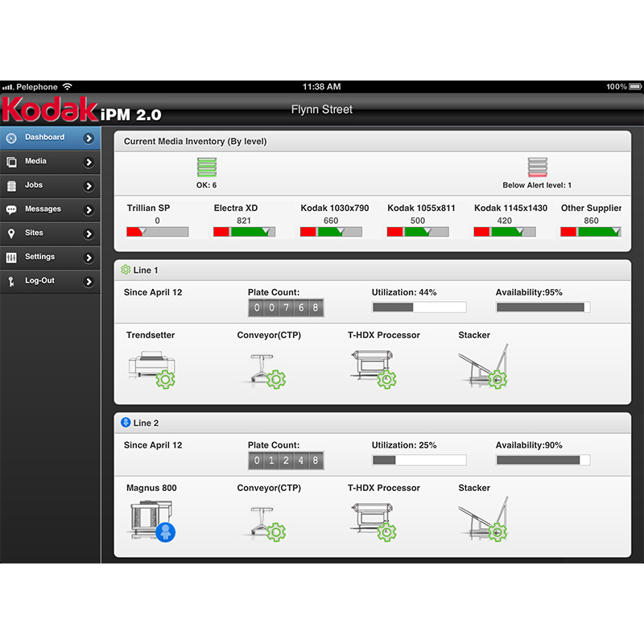Click the Kodak logo in header
644x644 pixels.
[x=50, y=109]
